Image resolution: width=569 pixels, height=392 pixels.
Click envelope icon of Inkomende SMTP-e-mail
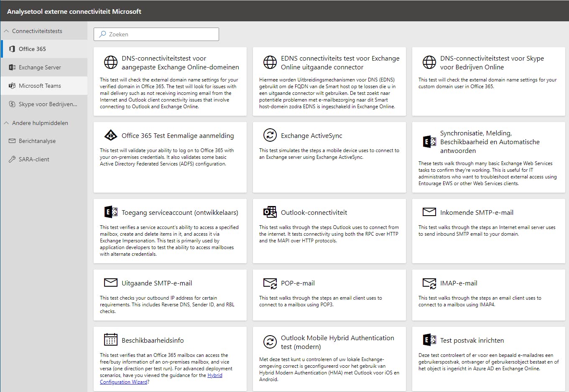pos(429,212)
